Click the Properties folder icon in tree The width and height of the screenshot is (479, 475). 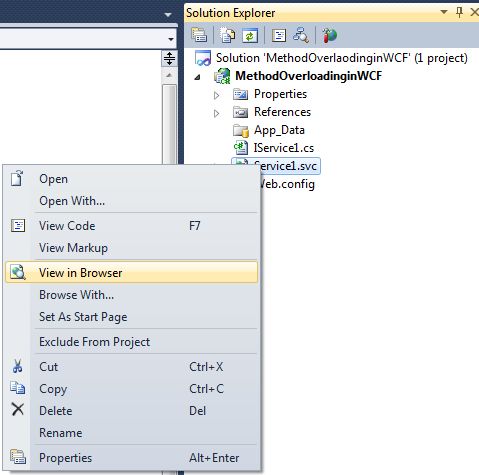coord(240,94)
